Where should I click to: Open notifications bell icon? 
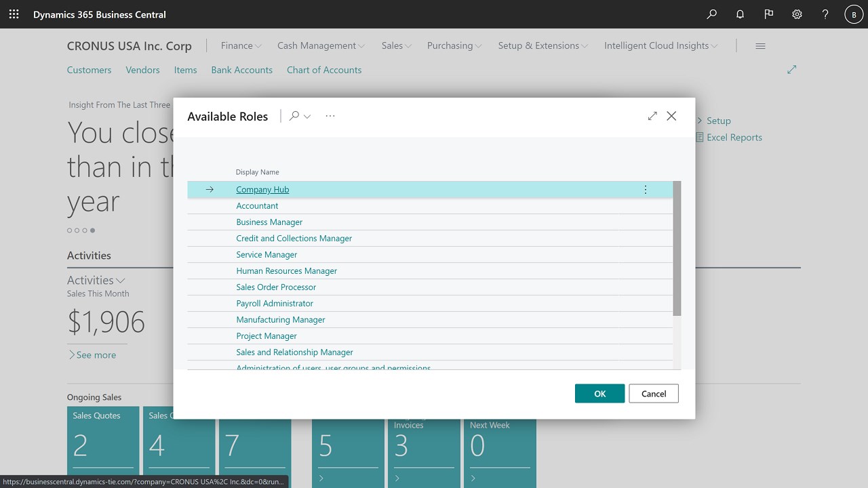tap(740, 14)
